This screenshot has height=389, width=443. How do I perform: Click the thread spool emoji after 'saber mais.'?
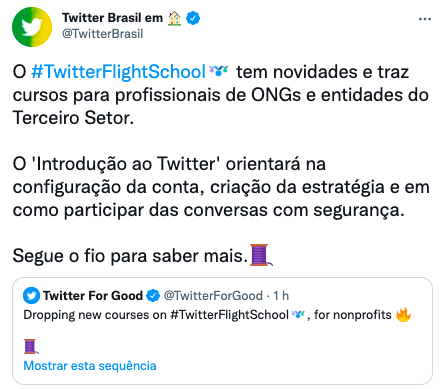click(261, 255)
